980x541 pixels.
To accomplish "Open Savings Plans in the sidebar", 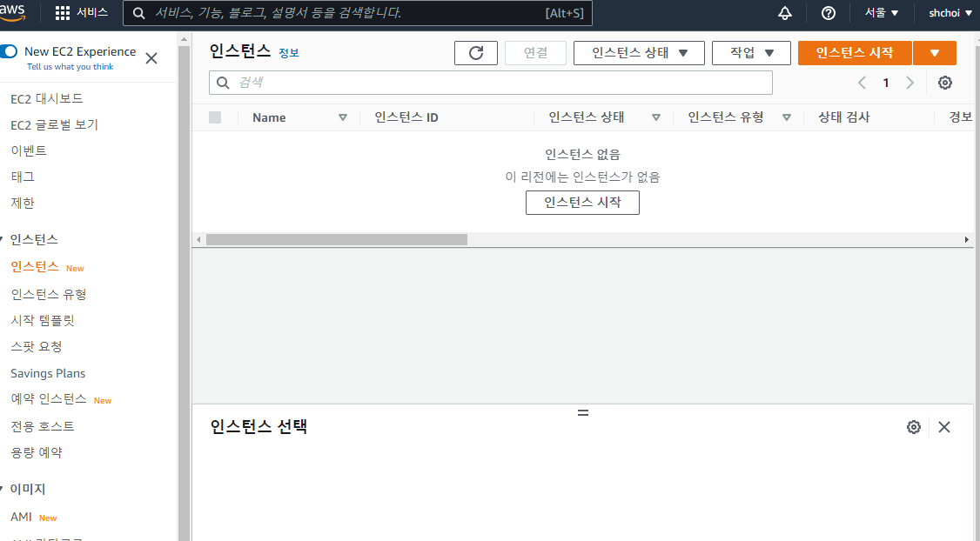I will point(48,374).
